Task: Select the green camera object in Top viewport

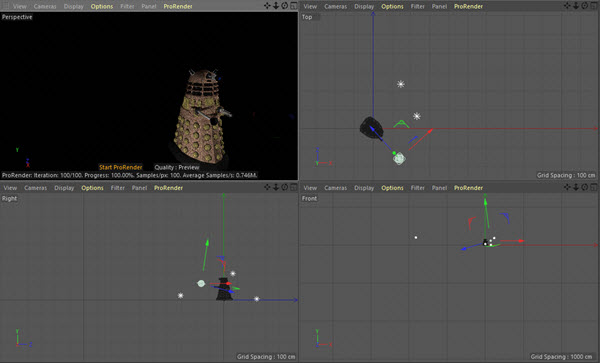Action: point(401,124)
